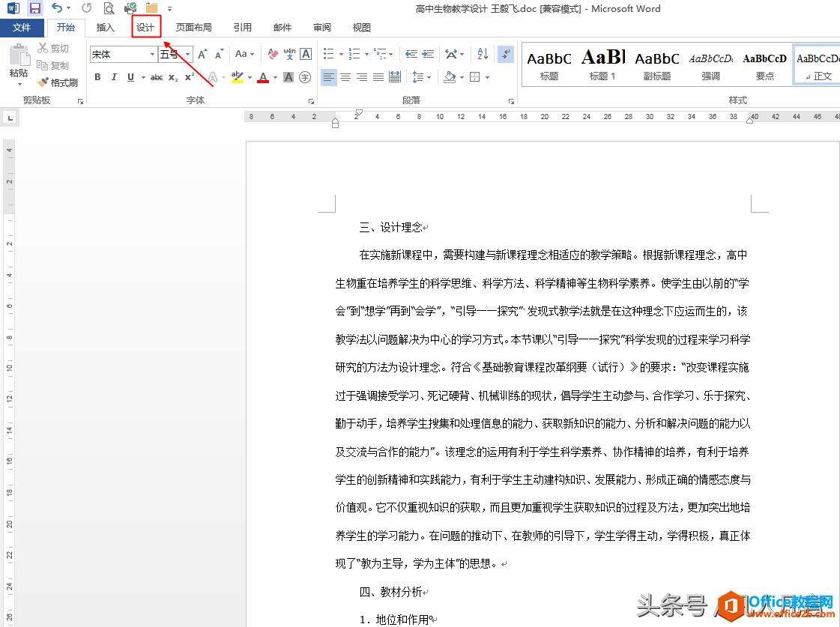Toggle left text alignment
The image size is (840, 627).
tap(328, 78)
